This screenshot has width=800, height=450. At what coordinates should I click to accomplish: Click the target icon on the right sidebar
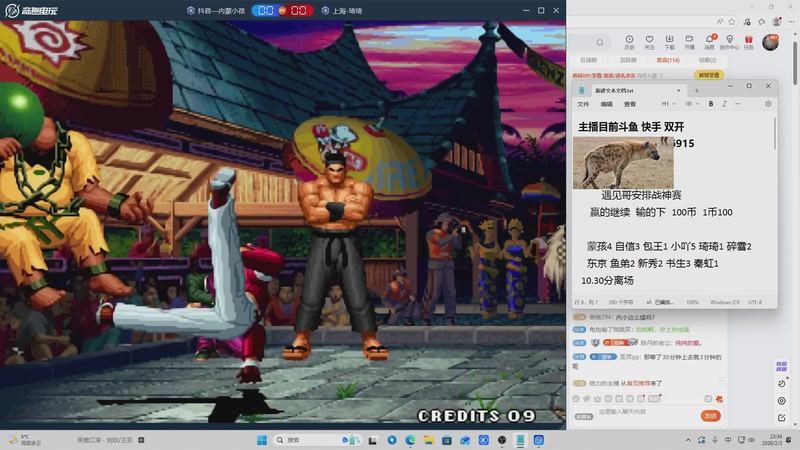[x=782, y=401]
